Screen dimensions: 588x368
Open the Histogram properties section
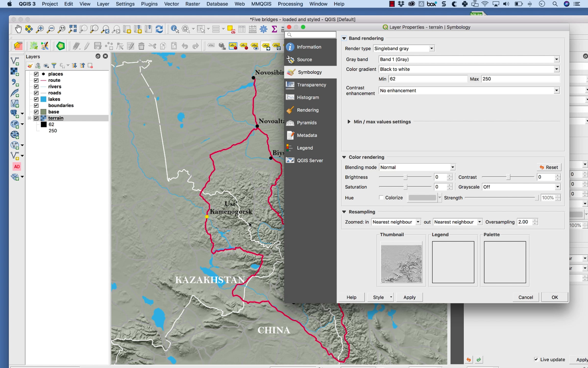click(308, 97)
